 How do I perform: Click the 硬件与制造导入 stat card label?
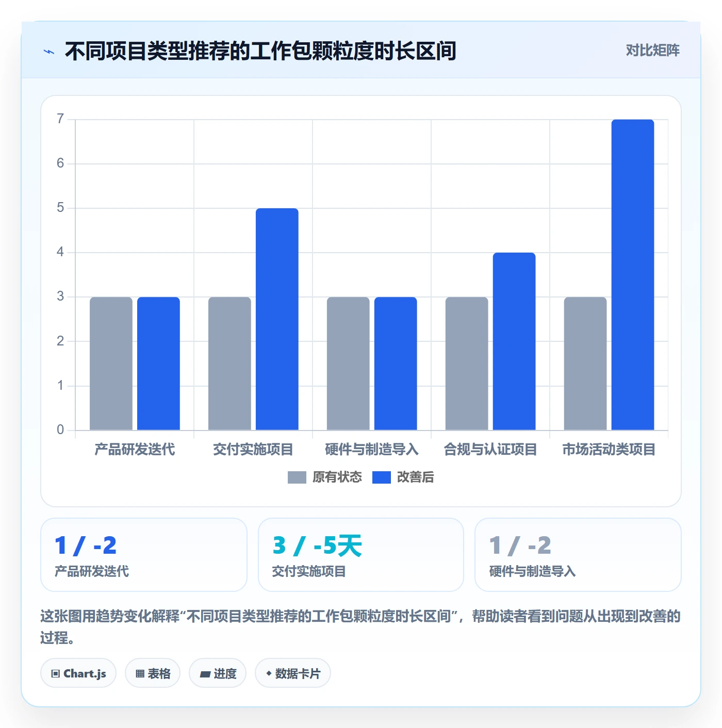(x=532, y=571)
